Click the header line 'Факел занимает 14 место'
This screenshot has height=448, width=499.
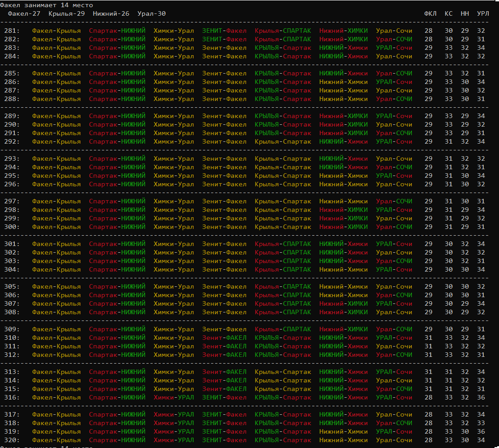46,5
